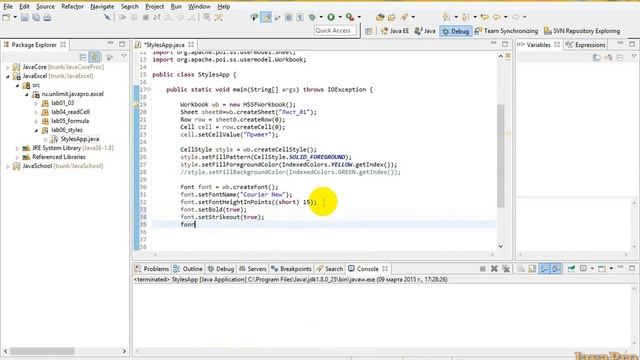Image resolution: width=640 pixels, height=360 pixels.
Task: Click Package Explorer horizontal scrollbar thumb
Action: coord(42,351)
